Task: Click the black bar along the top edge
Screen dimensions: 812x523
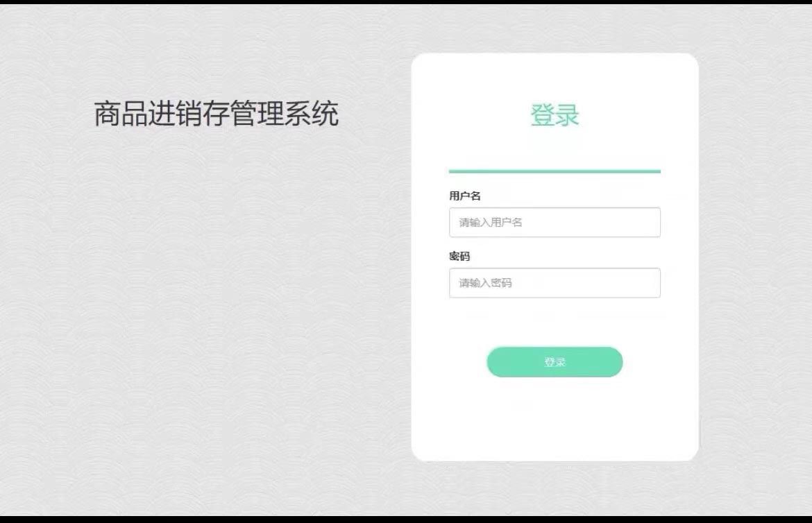Action: [406, 2]
